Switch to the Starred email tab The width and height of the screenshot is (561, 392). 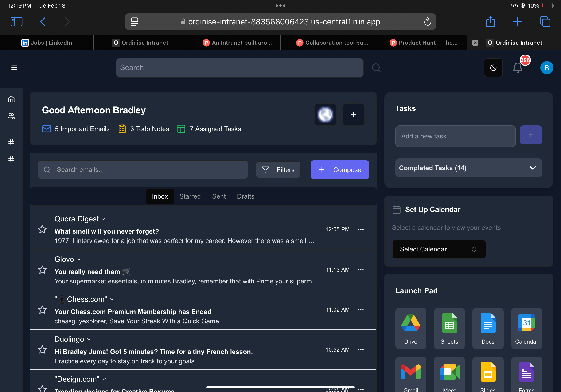190,196
